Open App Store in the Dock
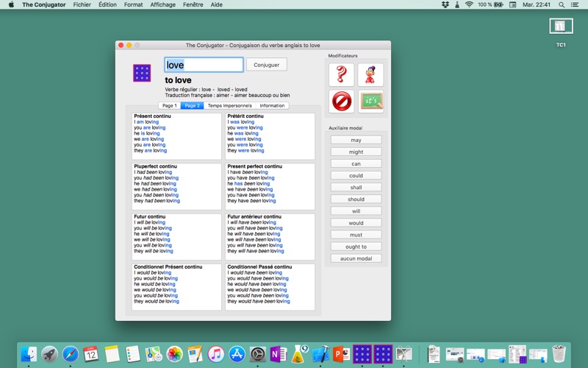Viewport: 588px width, 368px height. coord(237,354)
